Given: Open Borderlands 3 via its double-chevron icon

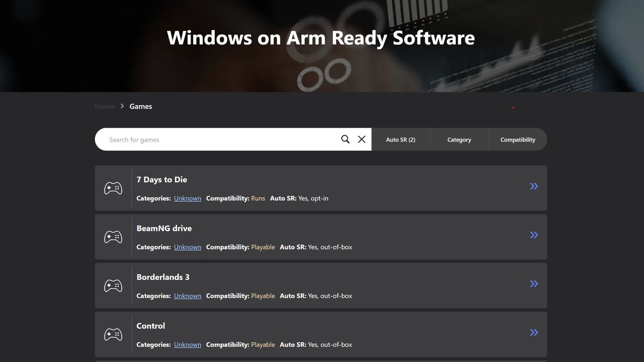Looking at the screenshot, I should click(x=533, y=284).
